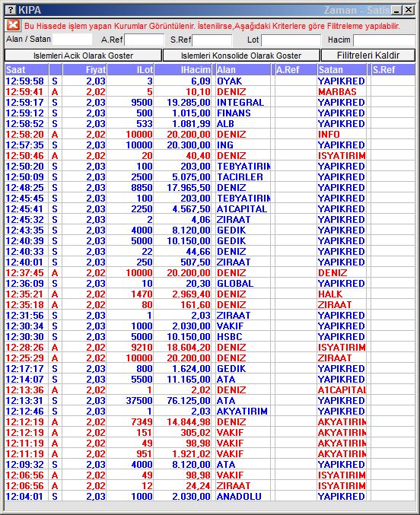Screen dimensions: 420x515
Task: Sort by the IHacim column header
Action: click(183, 70)
